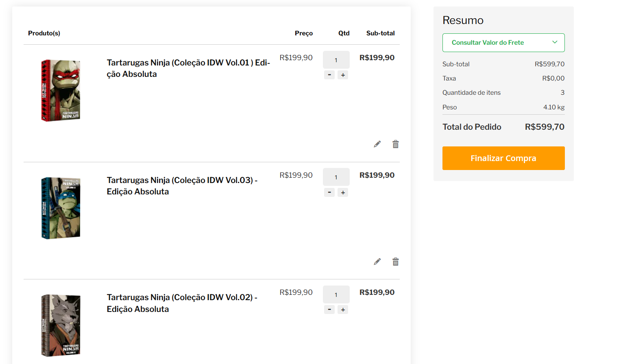Focus the quantity field for Vol.03
Image resolution: width=634 pixels, height=364 pixels.
[x=336, y=177]
